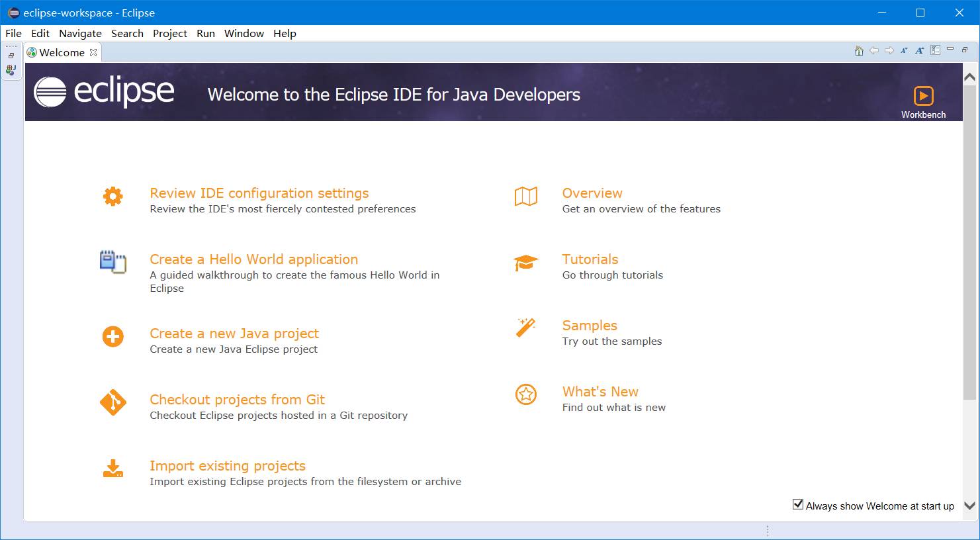Click the welcome banner heading text

(394, 95)
